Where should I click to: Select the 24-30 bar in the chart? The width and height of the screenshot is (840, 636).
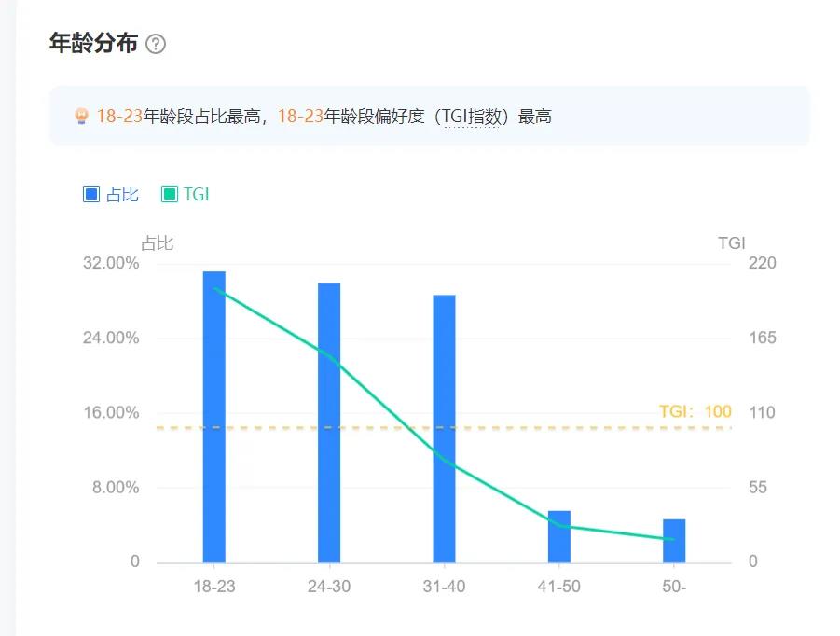tap(329, 420)
